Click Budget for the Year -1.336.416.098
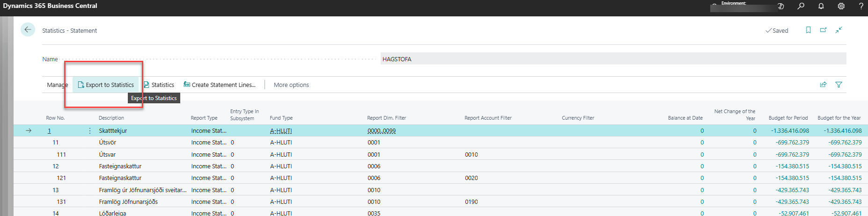This screenshot has width=868, height=216. [x=843, y=131]
